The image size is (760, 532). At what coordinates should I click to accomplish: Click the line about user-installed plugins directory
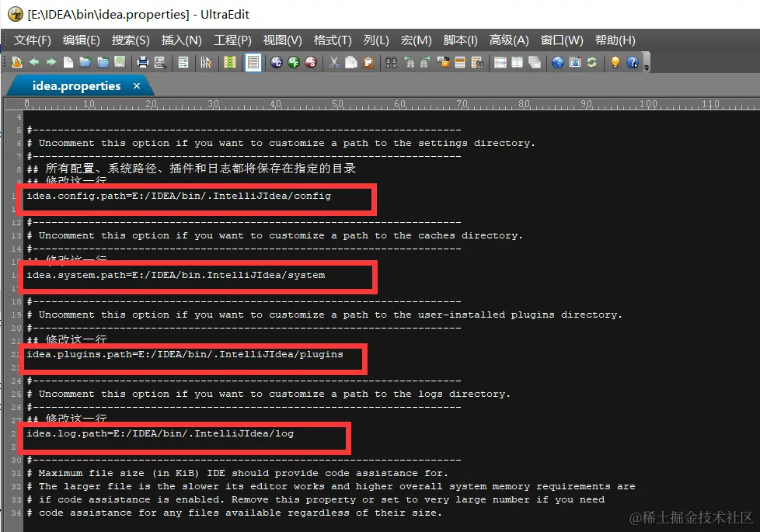[324, 315]
